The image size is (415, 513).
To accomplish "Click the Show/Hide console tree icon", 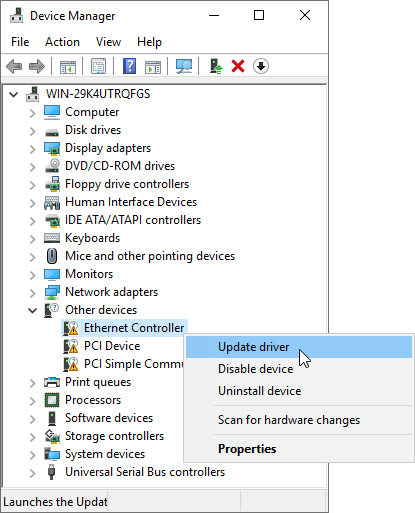I will point(68,66).
